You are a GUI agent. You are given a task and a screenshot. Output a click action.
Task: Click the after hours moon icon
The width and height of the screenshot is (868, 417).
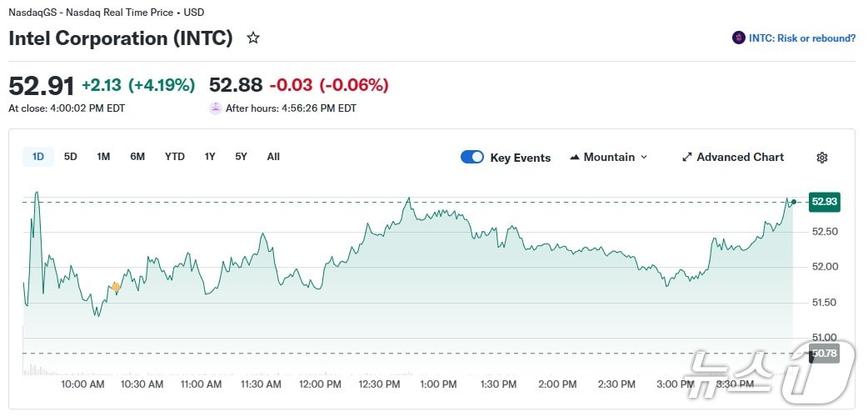click(216, 108)
